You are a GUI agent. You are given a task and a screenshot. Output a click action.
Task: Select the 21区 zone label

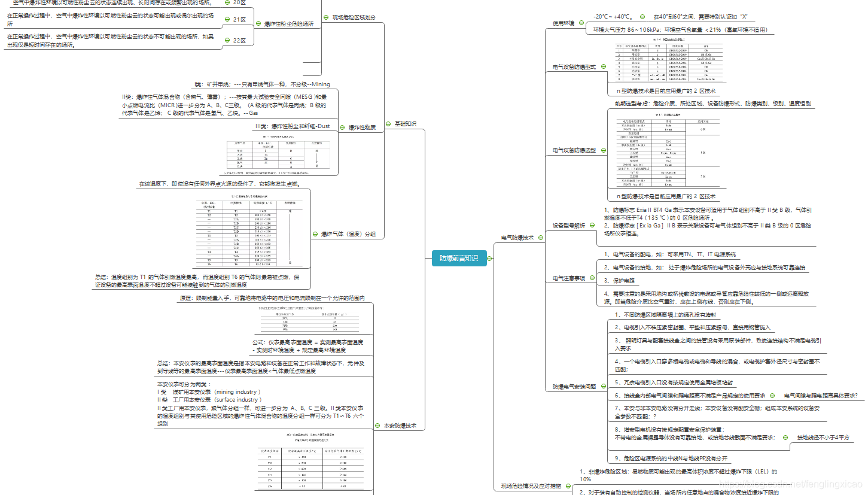(x=239, y=19)
